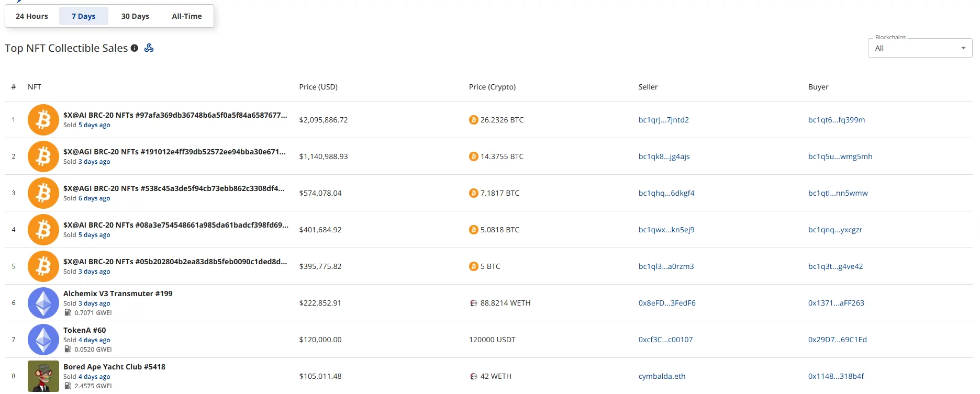
Task: Open the $X@AI BRC-20 NFTs #97afa369 title
Action: click(x=175, y=115)
